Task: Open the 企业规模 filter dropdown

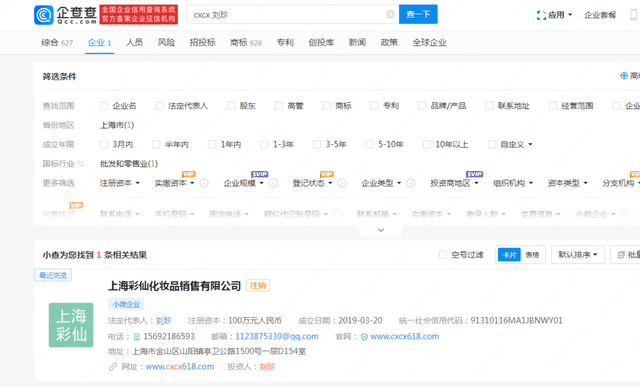Action: click(243, 183)
